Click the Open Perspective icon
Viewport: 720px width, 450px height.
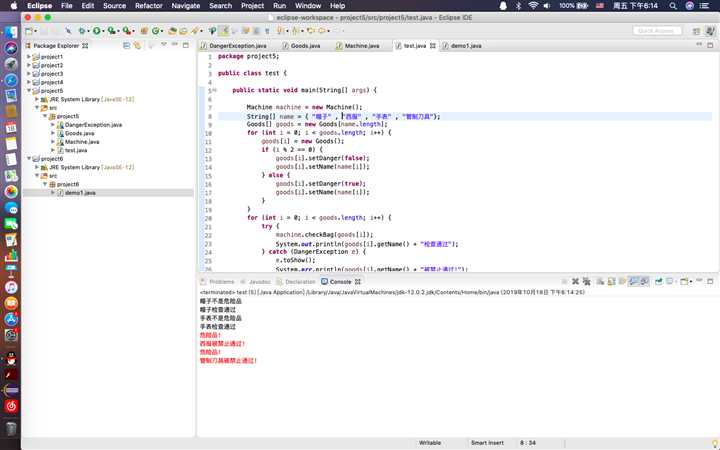(x=697, y=31)
